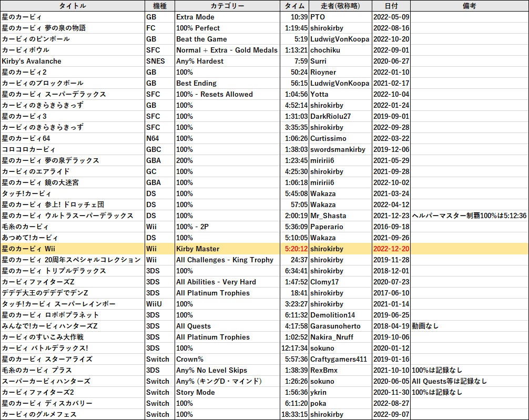
Task: Click the highlighted 星のカービィ Wii title cell
Action: (x=73, y=249)
